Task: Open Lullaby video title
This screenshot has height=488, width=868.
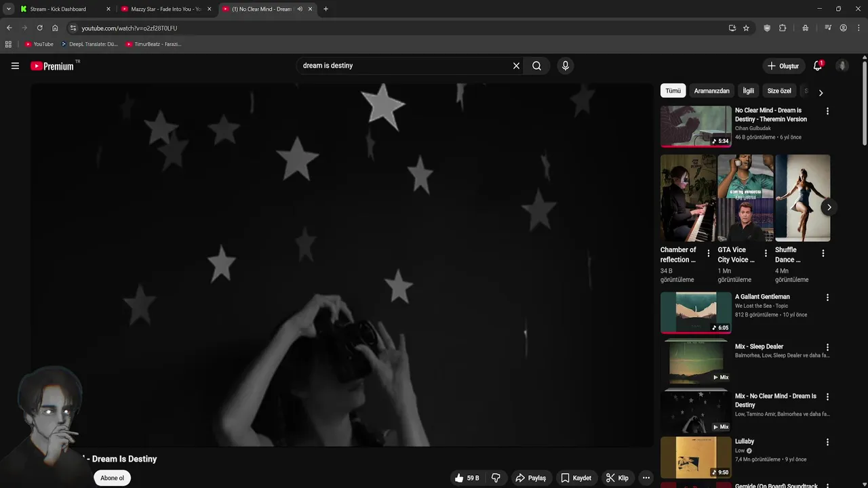Action: click(745, 441)
